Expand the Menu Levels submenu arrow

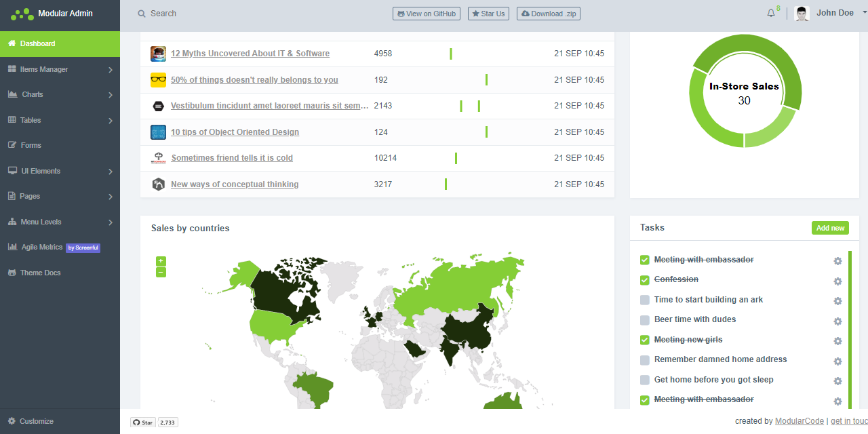click(x=111, y=222)
